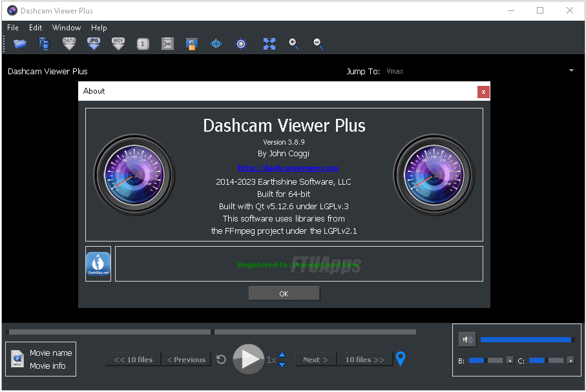This screenshot has width=586, height=392.
Task: Reset brightness with small button after B slider
Action: tap(510, 360)
